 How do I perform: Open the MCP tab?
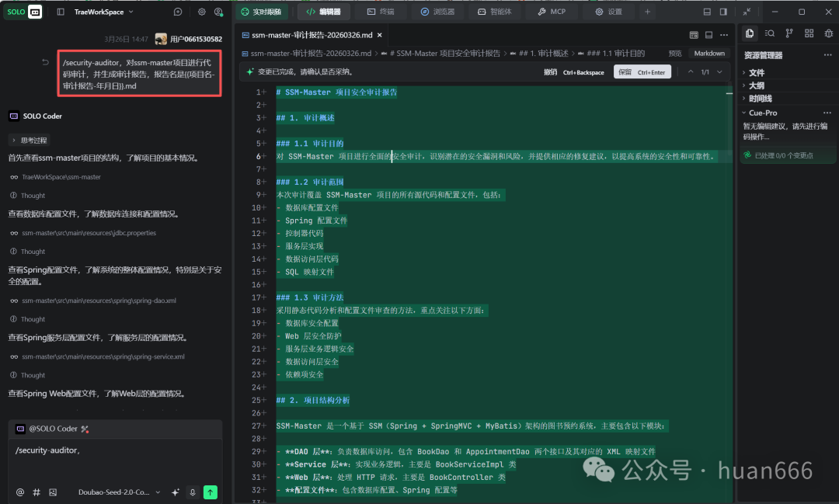552,12
